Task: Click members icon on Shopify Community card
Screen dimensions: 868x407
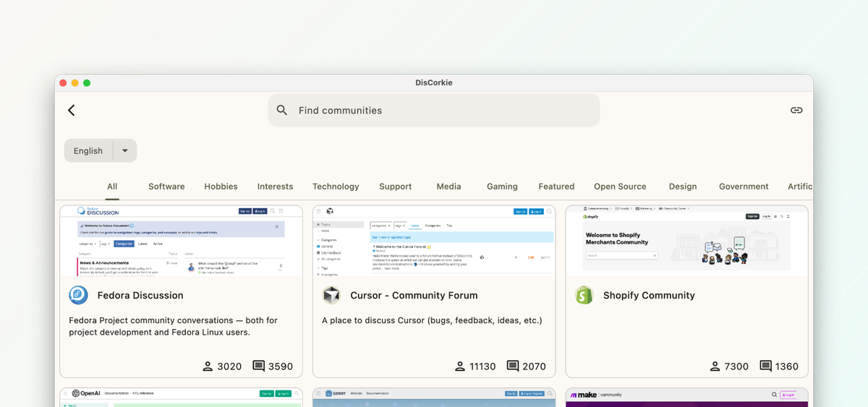Action: [715, 367]
